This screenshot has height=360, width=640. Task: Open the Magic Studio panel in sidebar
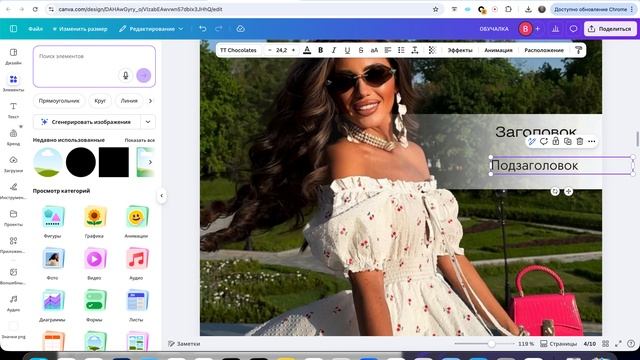pos(13,276)
